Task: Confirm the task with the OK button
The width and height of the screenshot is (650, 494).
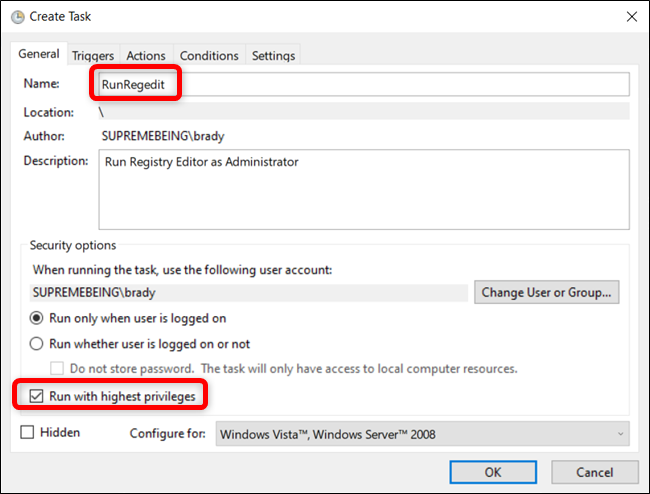Action: (x=493, y=472)
